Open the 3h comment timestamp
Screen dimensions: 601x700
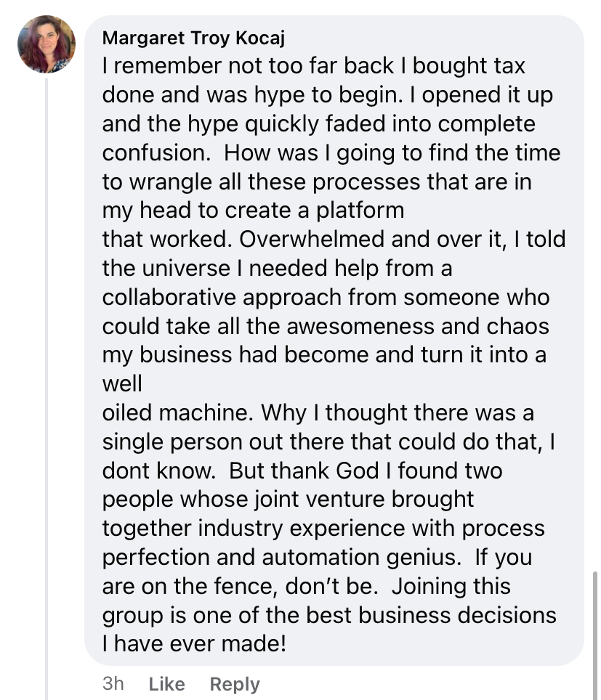pyautogui.click(x=113, y=683)
